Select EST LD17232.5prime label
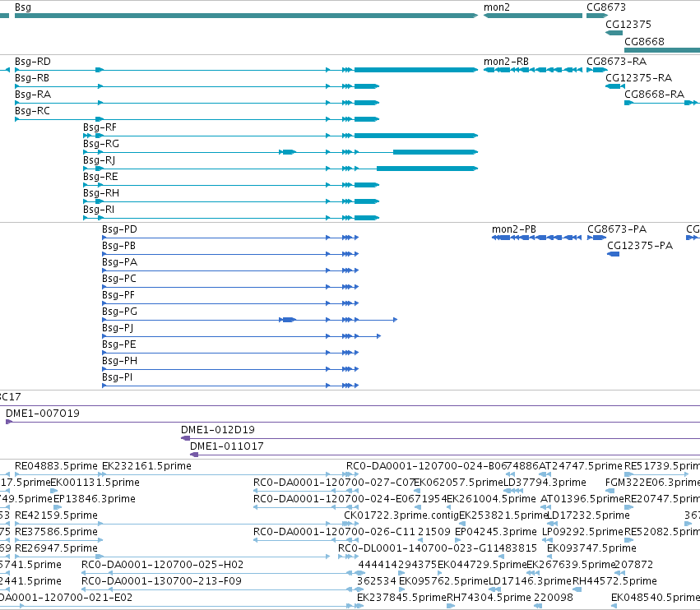This screenshot has width=700, height=610. tap(588, 515)
